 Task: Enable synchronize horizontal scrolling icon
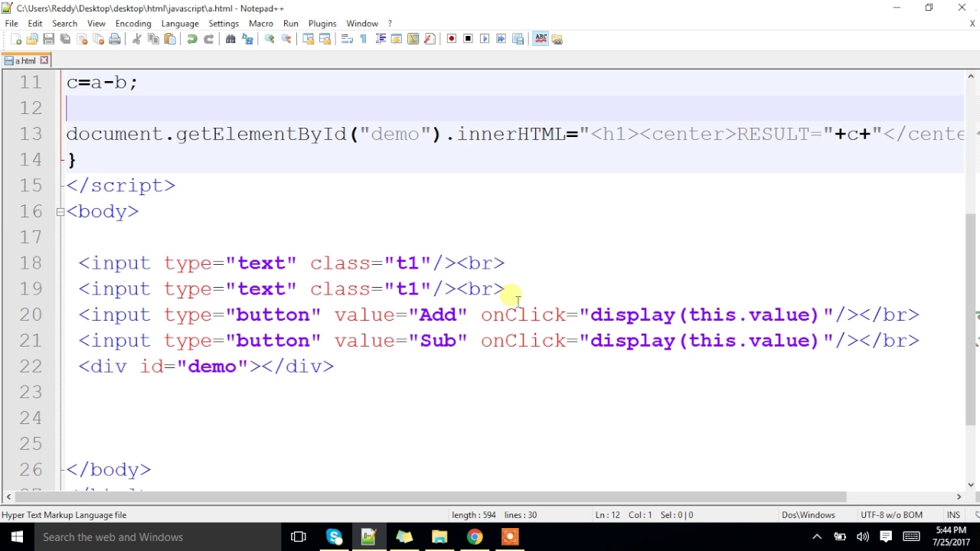(325, 39)
